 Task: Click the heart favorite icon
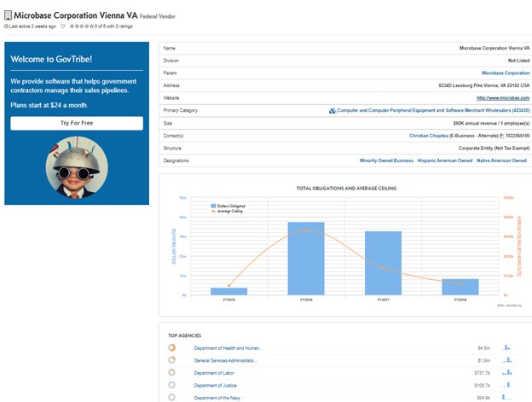tap(63, 26)
